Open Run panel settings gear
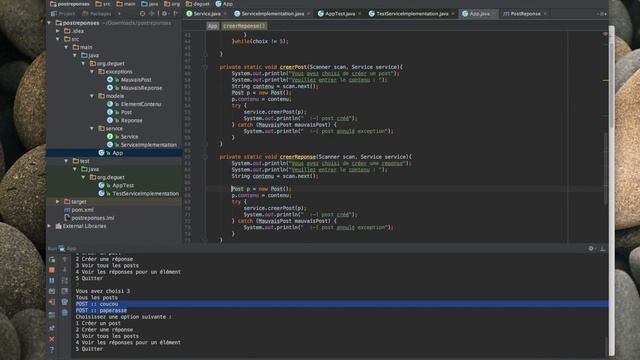This screenshot has width=640, height=360. coord(591,248)
